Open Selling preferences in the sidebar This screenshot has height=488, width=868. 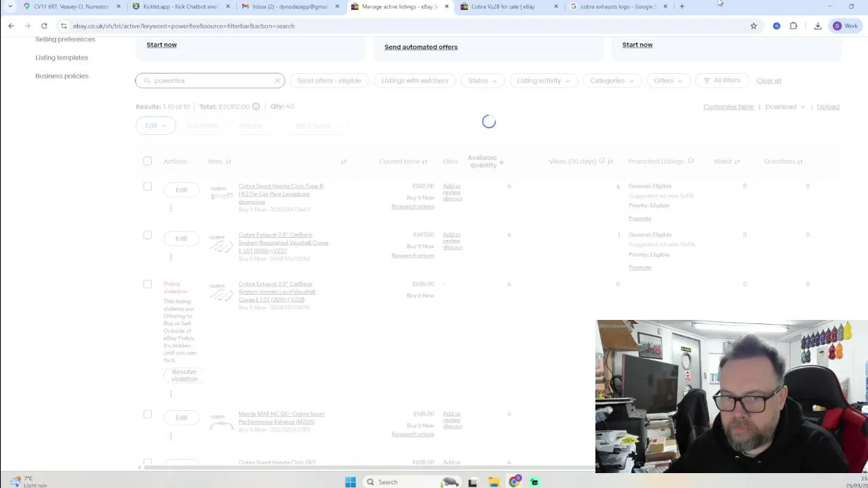click(x=65, y=39)
